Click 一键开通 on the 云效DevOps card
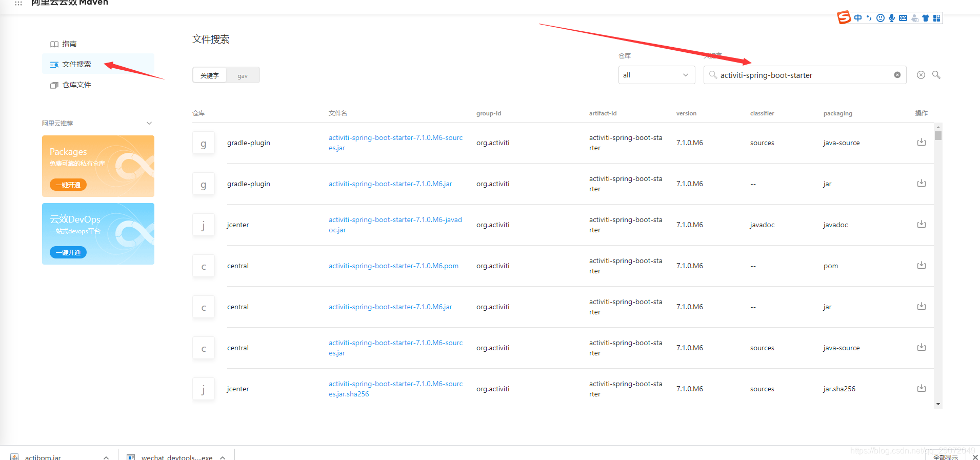Image resolution: width=980 pixels, height=460 pixels. pos(68,252)
